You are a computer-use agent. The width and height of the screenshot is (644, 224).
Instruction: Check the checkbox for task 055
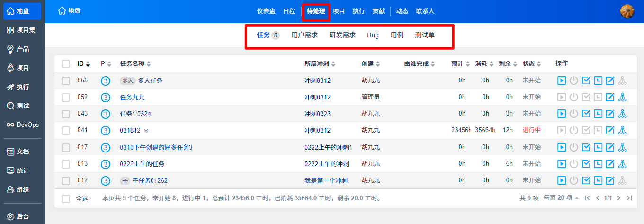coord(66,81)
